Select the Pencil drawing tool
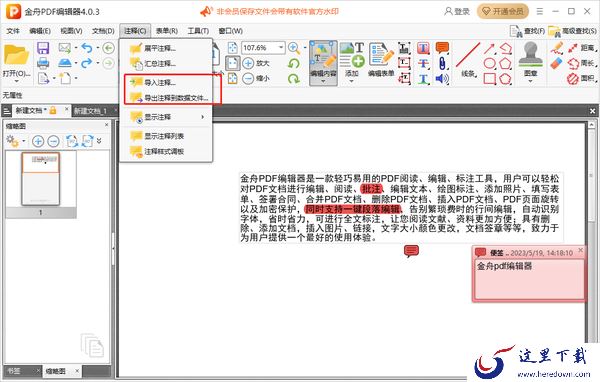 tap(557, 48)
